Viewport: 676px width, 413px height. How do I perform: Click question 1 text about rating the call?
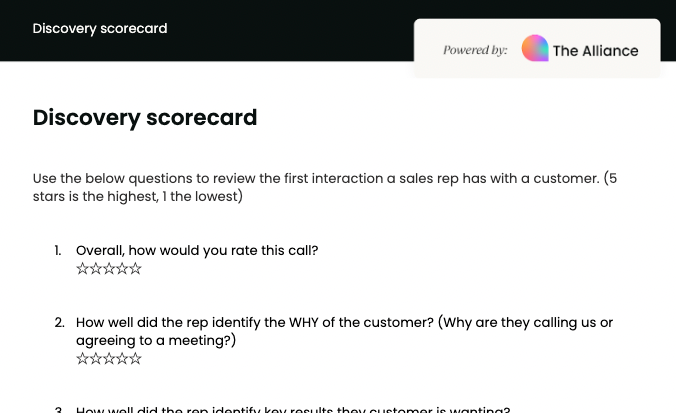point(197,250)
